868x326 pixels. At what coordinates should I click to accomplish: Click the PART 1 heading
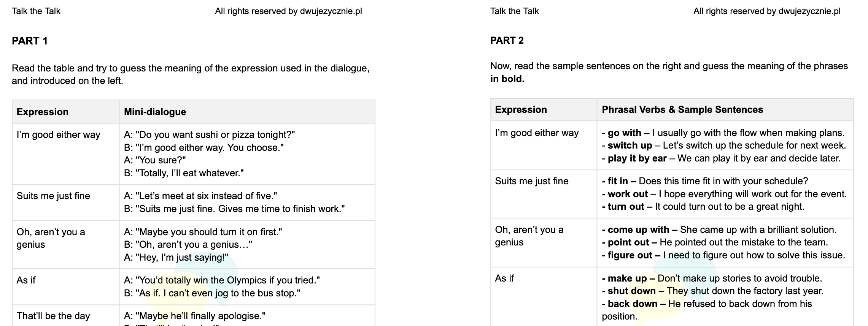click(30, 41)
